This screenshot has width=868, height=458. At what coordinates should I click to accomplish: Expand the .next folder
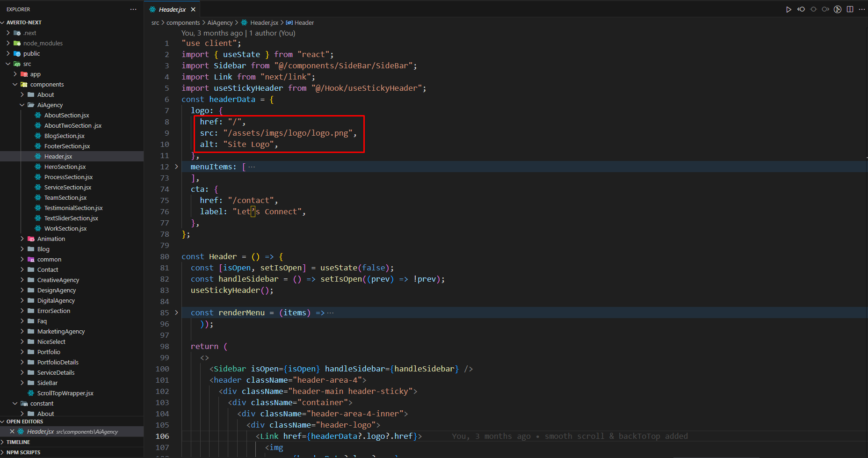pyautogui.click(x=8, y=33)
